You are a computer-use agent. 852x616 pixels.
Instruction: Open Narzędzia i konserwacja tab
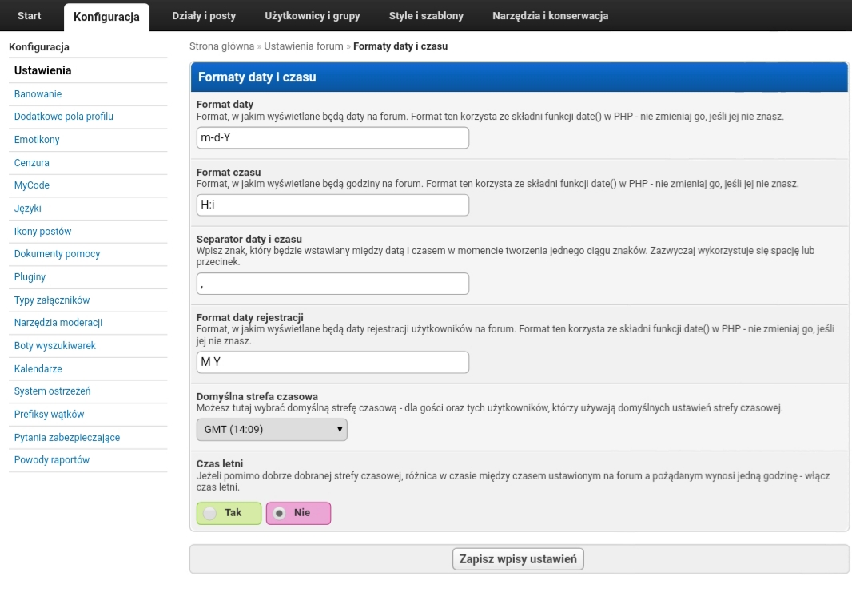pyautogui.click(x=550, y=16)
